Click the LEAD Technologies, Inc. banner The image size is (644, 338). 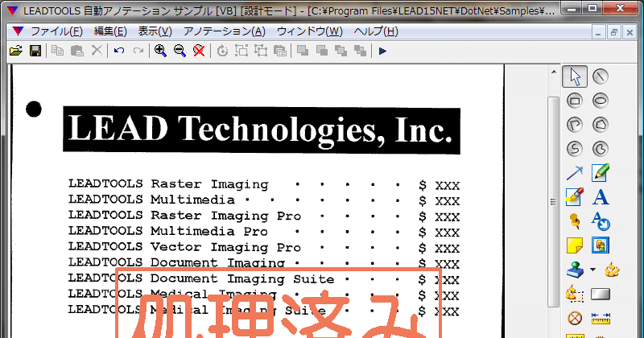[261, 130]
